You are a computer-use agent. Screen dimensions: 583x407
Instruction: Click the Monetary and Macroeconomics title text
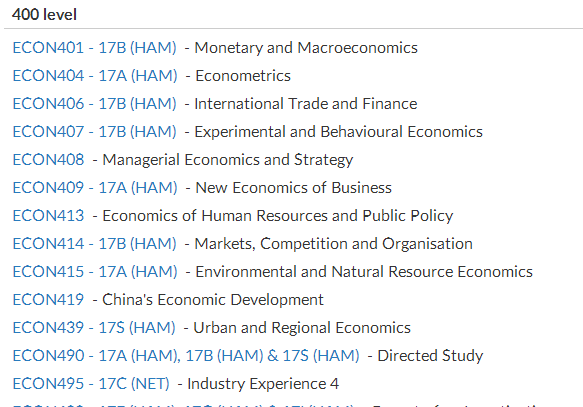pyautogui.click(x=306, y=48)
